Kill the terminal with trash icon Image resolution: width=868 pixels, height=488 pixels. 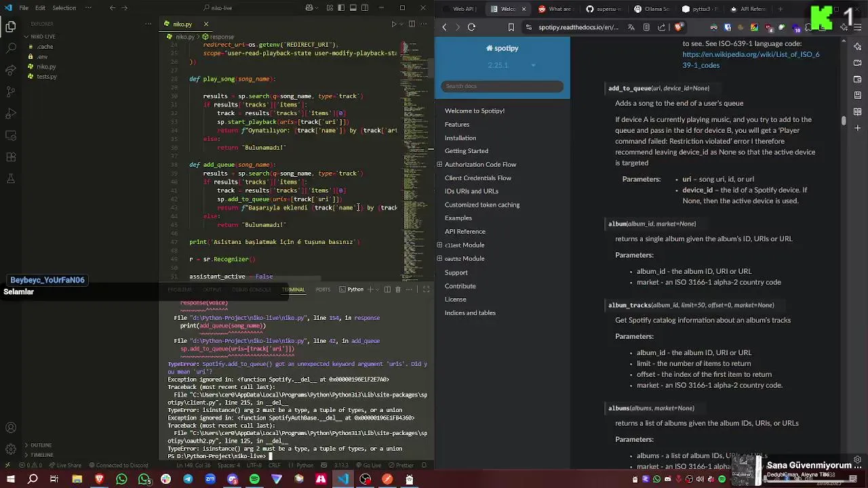coord(398,289)
